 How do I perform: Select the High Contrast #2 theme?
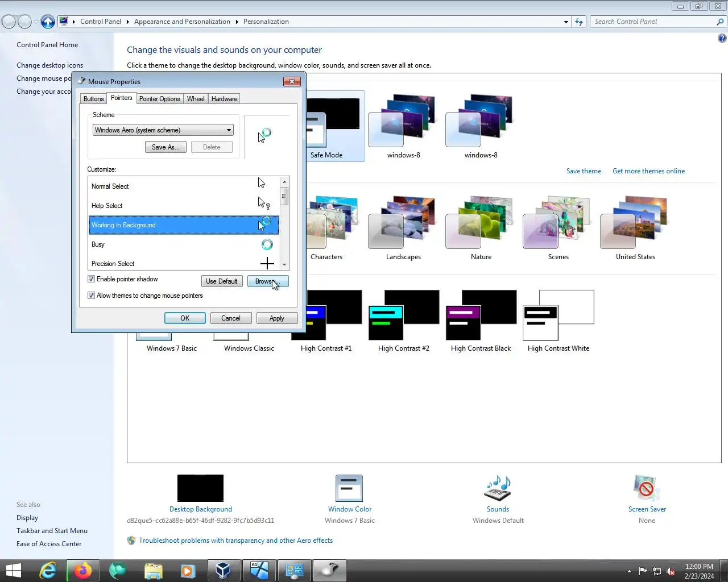[x=404, y=321]
